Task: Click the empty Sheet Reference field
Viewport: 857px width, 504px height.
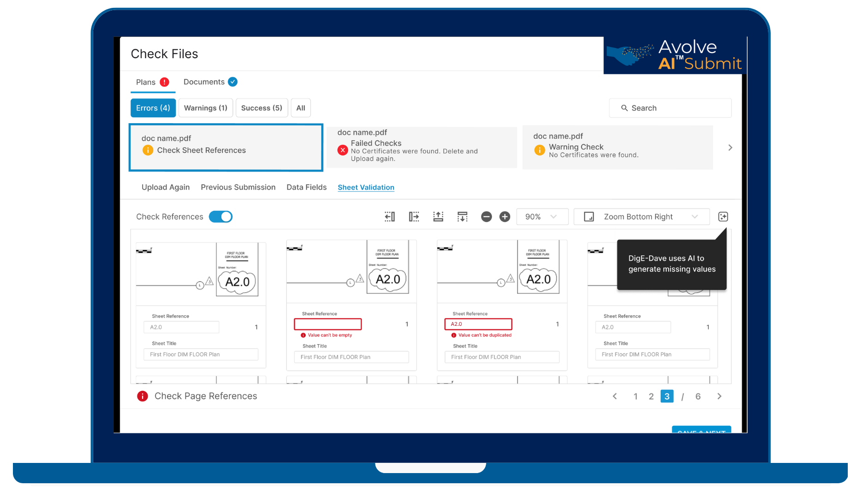Action: [x=328, y=324]
